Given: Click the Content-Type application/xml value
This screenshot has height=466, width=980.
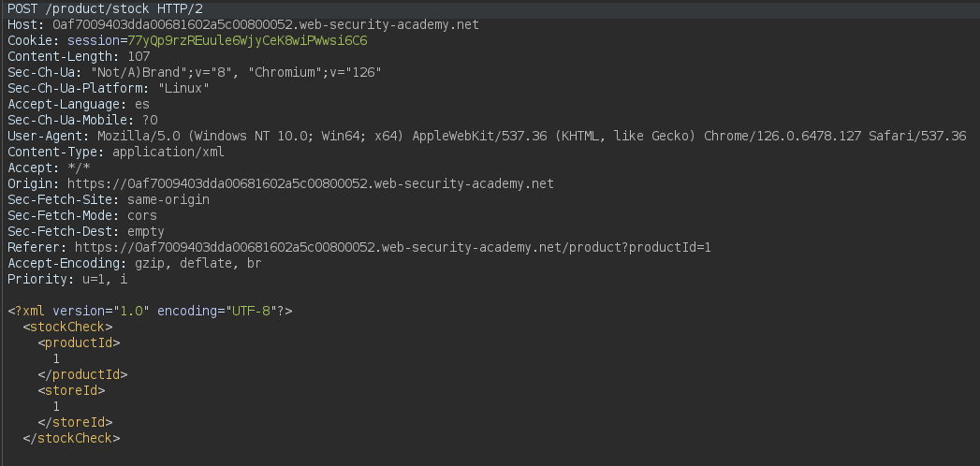Looking at the screenshot, I should 168,153.
